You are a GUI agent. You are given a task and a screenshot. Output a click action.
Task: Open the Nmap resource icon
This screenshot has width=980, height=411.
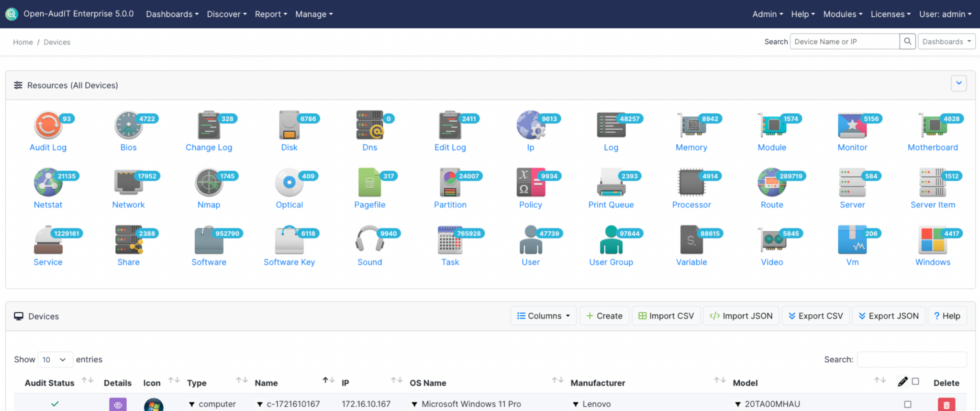click(x=209, y=182)
